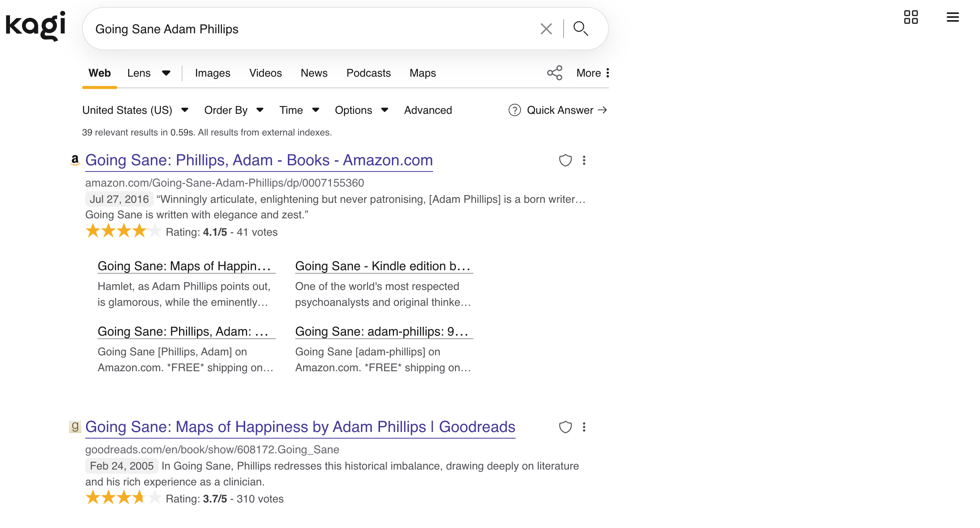
Task: Expand the Lens dropdown arrow
Action: 166,73
